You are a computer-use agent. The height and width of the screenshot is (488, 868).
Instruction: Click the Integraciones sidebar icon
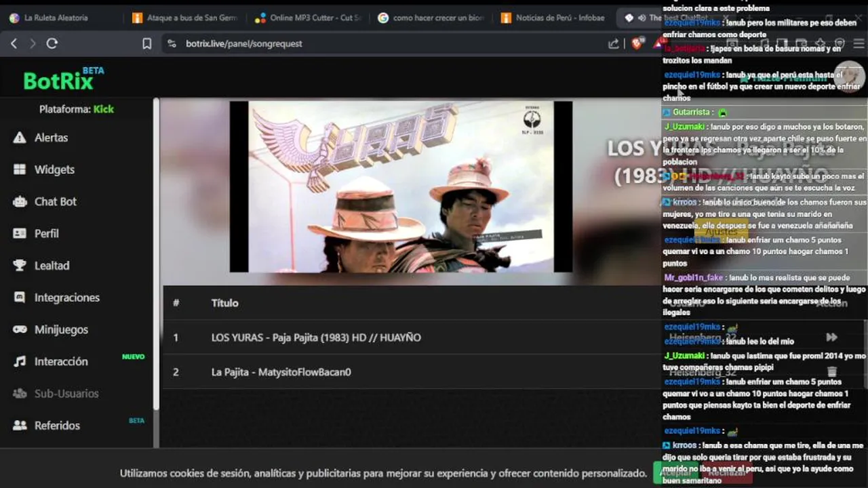[20, 298]
